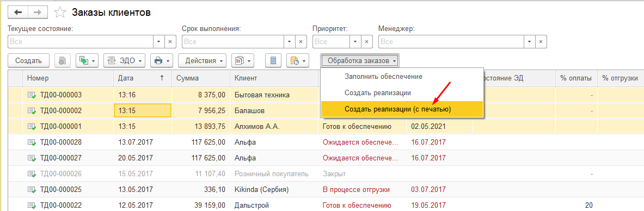Viewport: 644px width, 211px height.
Task: Select client cell Бытовая техника
Action: click(274, 95)
